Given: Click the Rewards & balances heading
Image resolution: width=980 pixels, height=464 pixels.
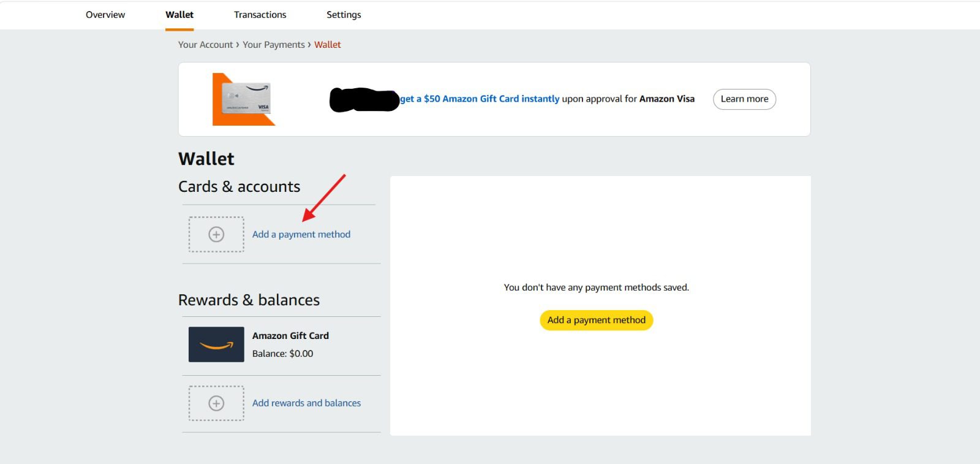Looking at the screenshot, I should (x=249, y=300).
